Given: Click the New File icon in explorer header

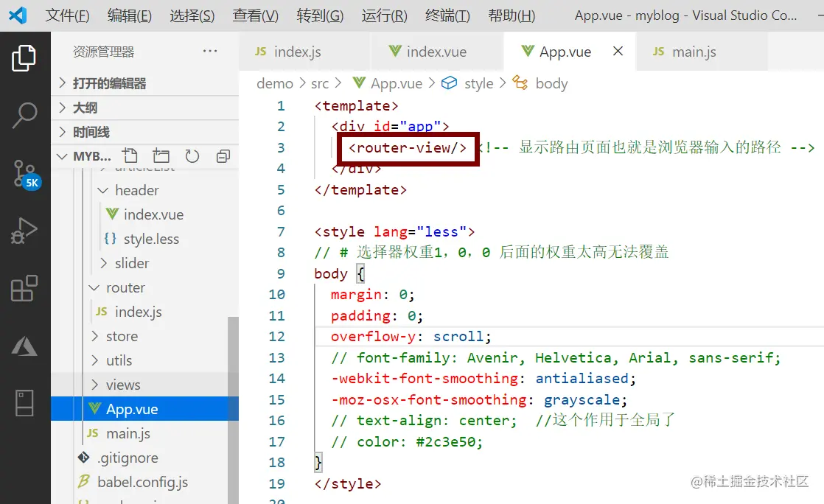Looking at the screenshot, I should point(130,155).
